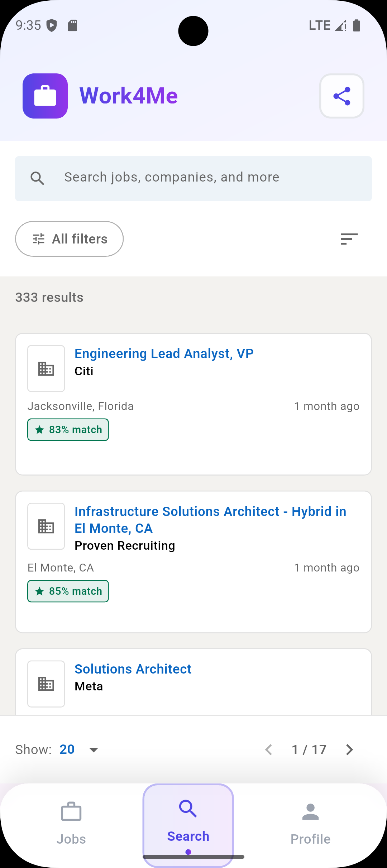Open the Infrastructure Solutions Architect job posting
387x868 pixels.
coord(210,519)
